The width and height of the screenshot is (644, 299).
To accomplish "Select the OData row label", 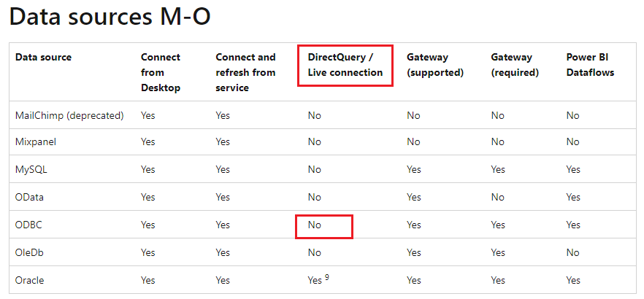I will pos(29,198).
